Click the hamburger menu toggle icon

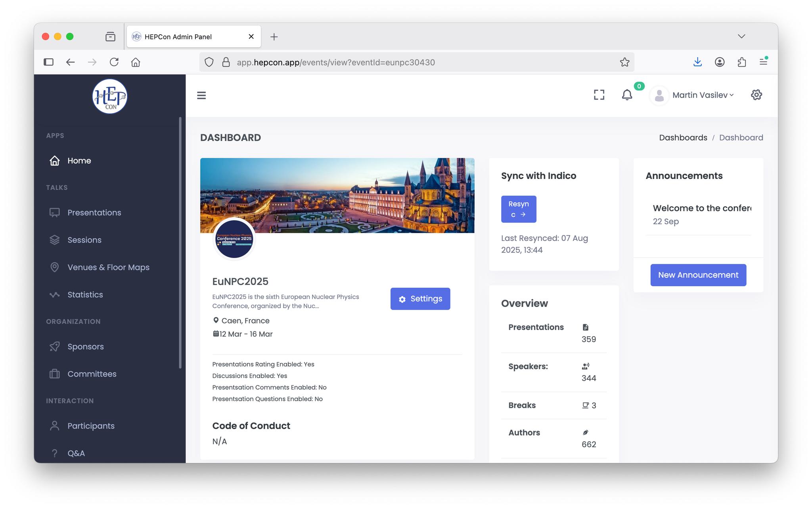point(201,95)
